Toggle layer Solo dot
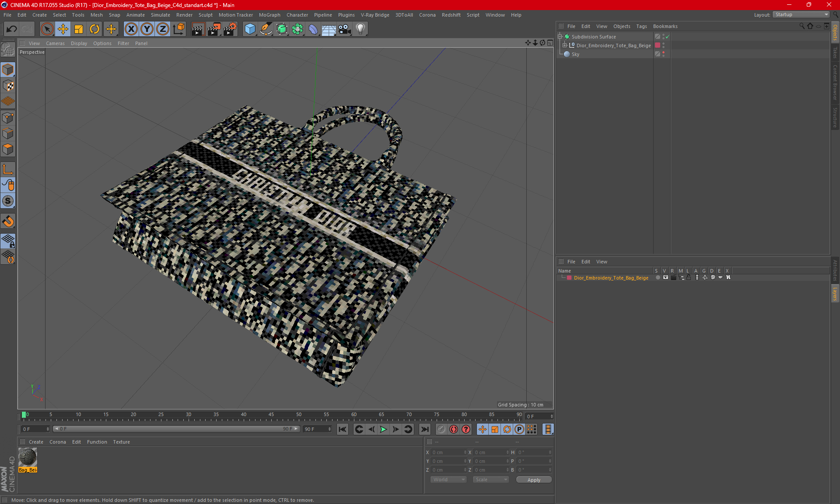The image size is (840, 504). [658, 277]
